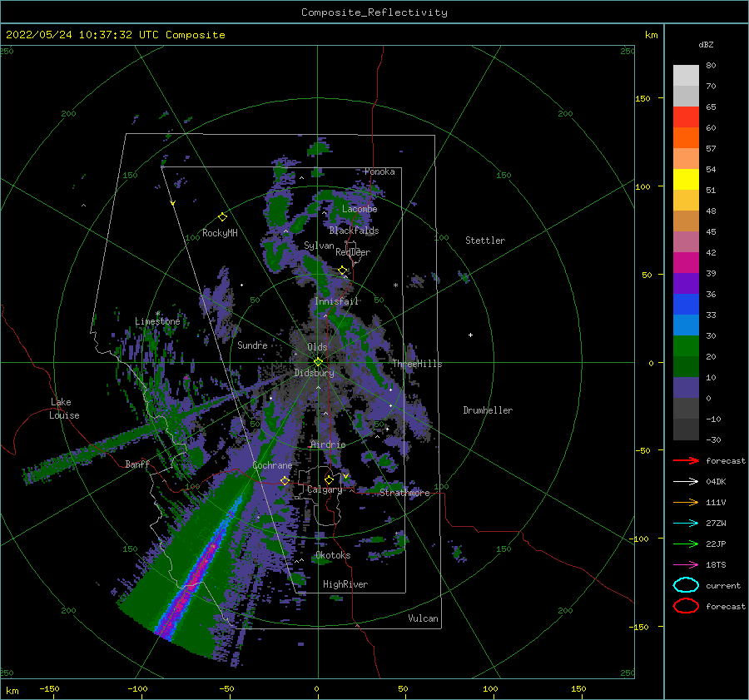Click the Limestone label
Viewport: 749px width, 700px height.
pyautogui.click(x=157, y=321)
